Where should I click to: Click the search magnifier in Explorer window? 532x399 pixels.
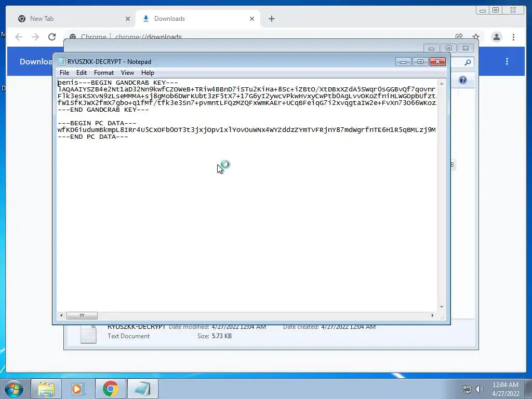pyautogui.click(x=468, y=62)
